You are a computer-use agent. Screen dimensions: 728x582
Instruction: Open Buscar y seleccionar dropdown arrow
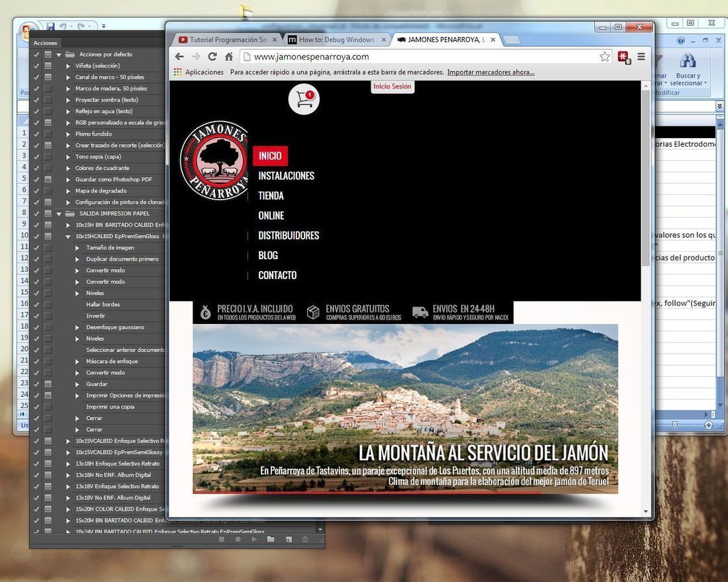[x=705, y=83]
